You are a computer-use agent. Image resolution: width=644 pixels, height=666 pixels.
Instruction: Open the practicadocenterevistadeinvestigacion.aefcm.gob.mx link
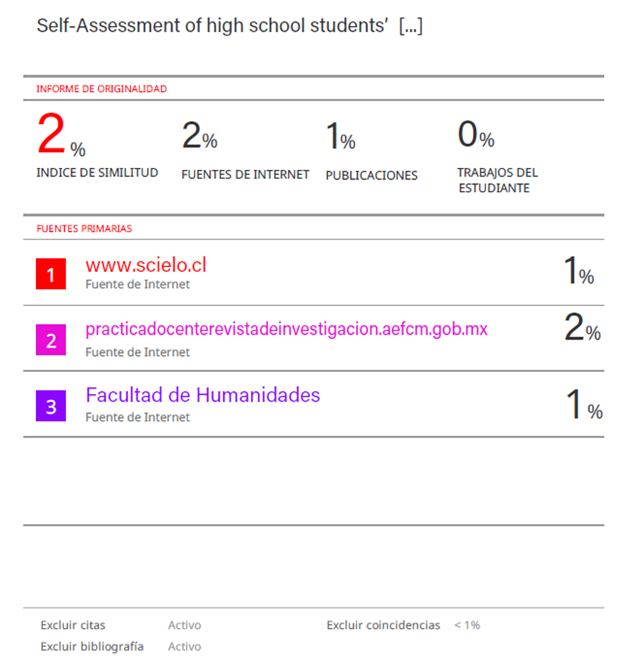[x=286, y=329]
